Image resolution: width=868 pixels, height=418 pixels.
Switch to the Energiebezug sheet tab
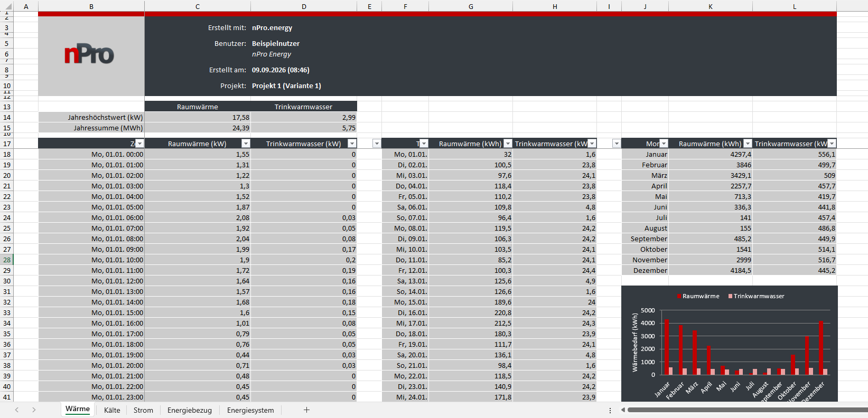[190, 410]
